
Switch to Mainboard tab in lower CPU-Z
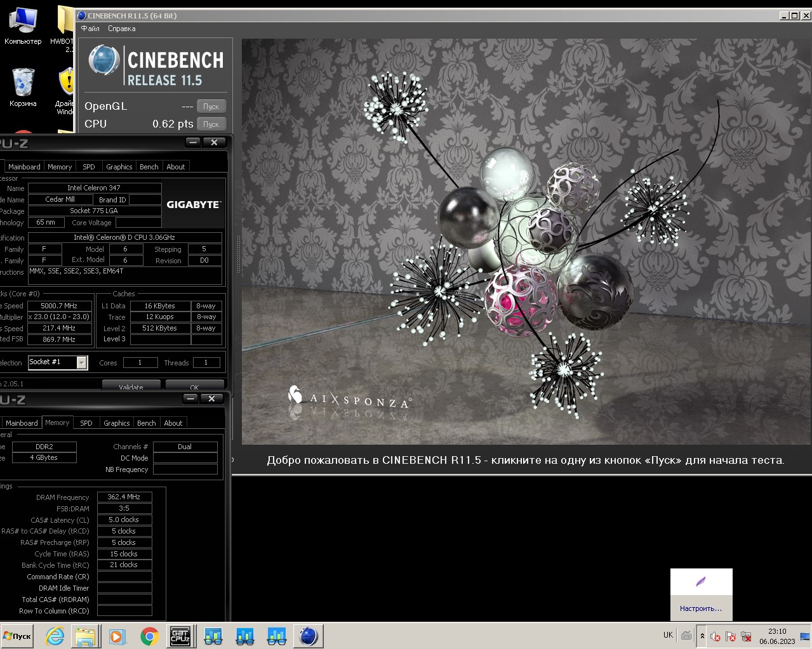(x=22, y=423)
